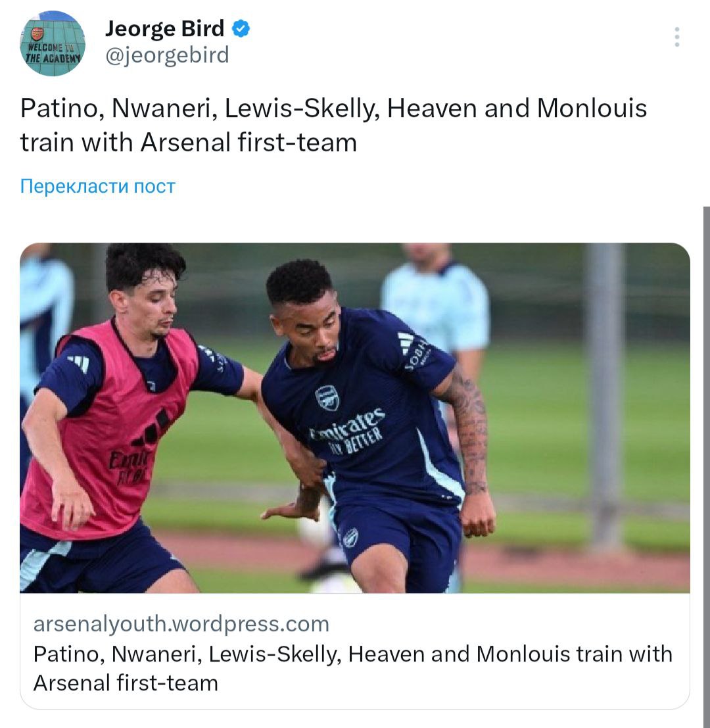
Task: Click the Arsenal badge inside profile avatar
Action: [x=37, y=34]
